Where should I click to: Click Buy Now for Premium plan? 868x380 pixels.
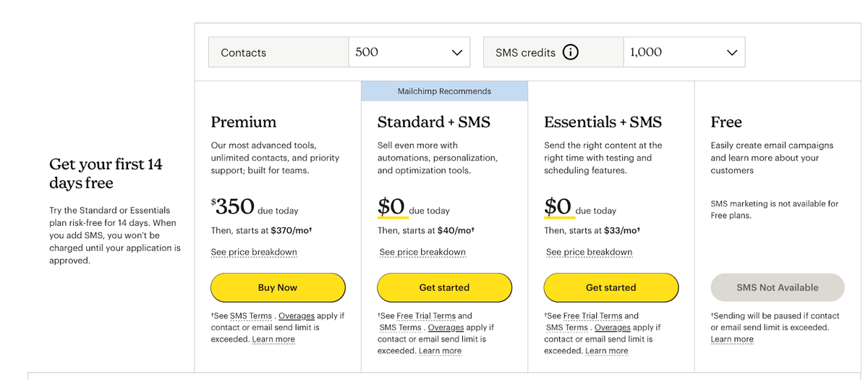278,287
